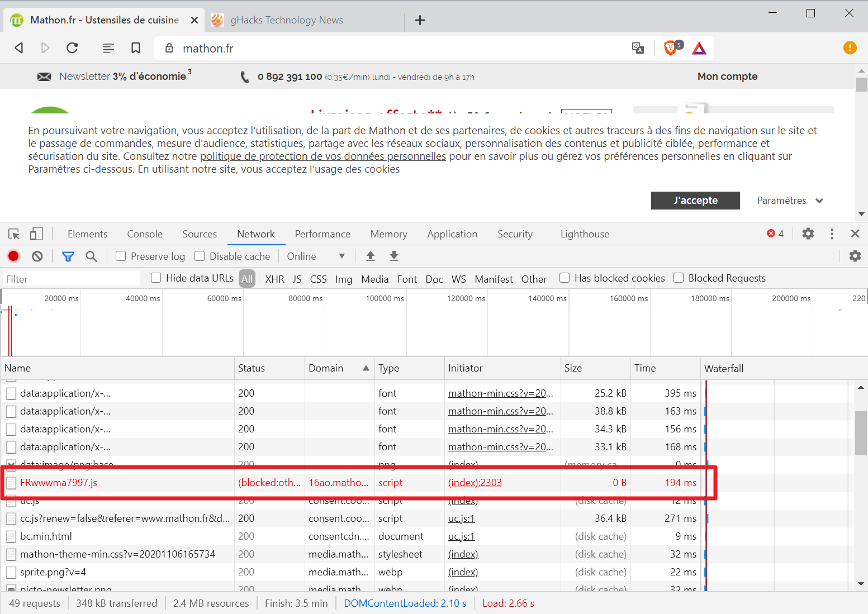Check Blocked Requests
The height and width of the screenshot is (614, 868).
click(x=679, y=278)
